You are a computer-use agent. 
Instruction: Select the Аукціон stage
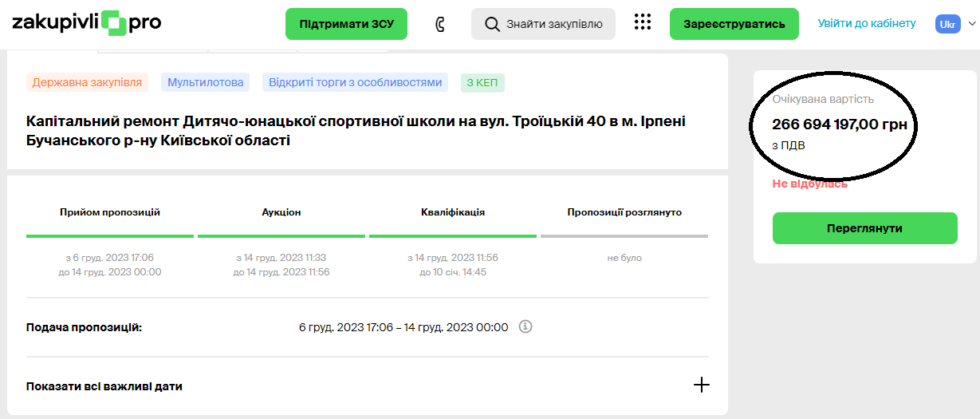(281, 212)
